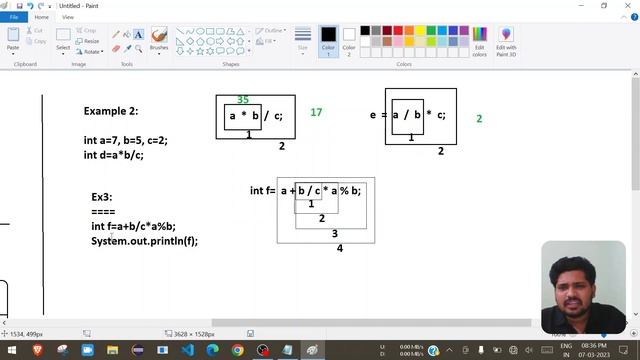The image size is (640, 360).
Task: Open the Windows Start menu
Action: [12, 350]
